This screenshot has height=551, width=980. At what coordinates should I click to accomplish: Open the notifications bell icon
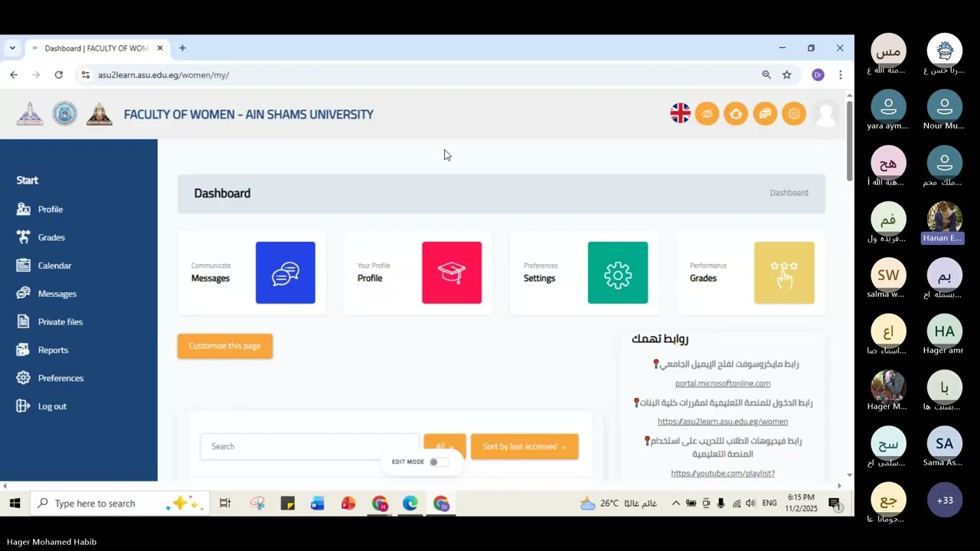coord(736,114)
